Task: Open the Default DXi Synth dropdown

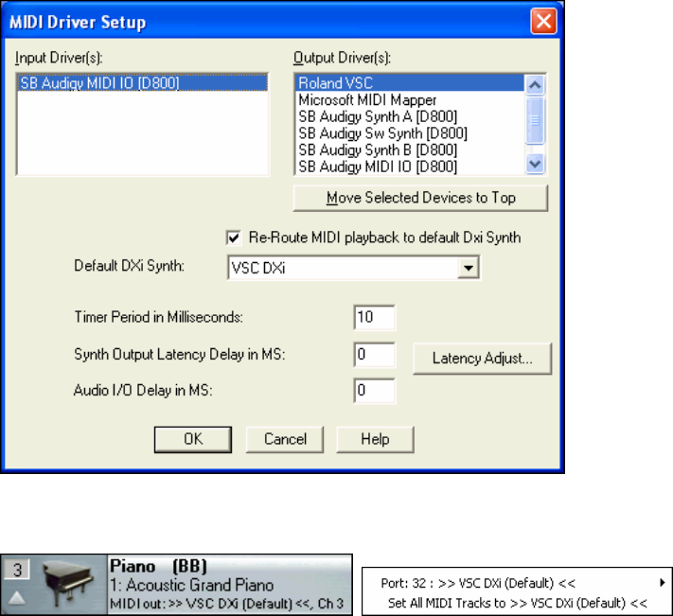Action: [x=469, y=268]
